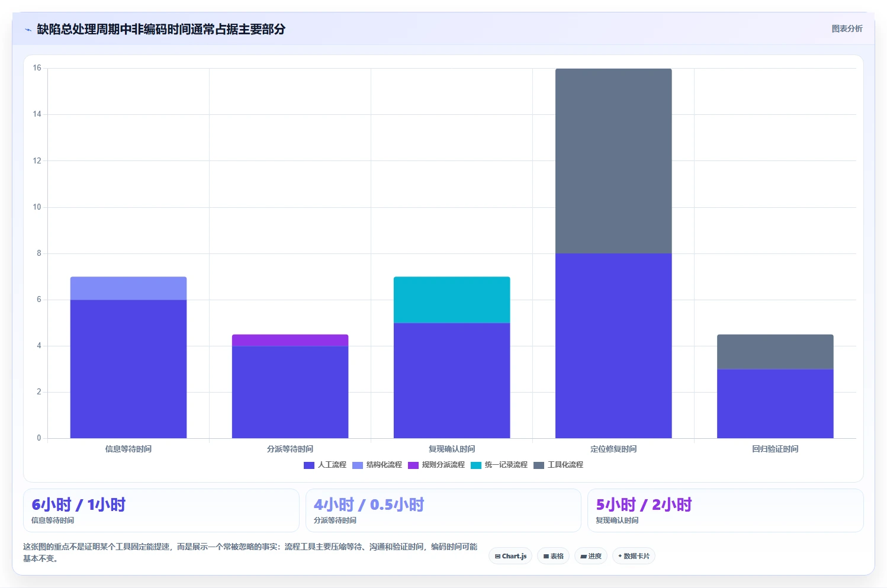Click the 复现确认时间 x-axis label

pos(452,449)
